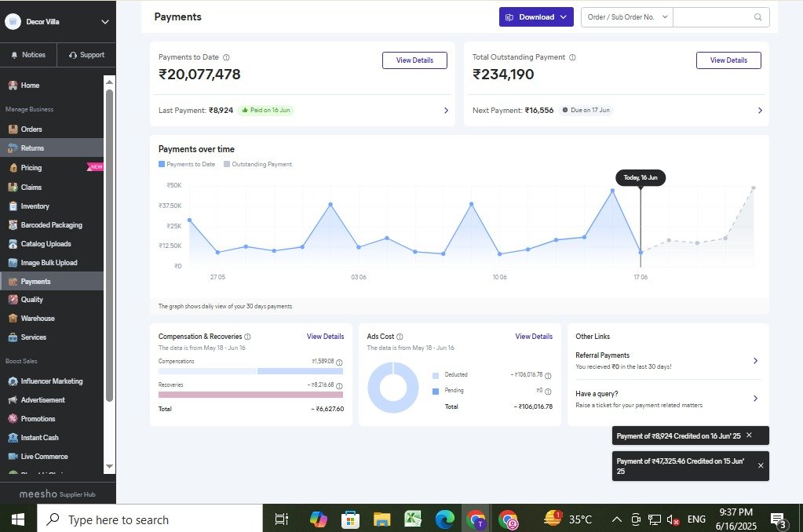Expand the Download dropdown button

point(536,17)
